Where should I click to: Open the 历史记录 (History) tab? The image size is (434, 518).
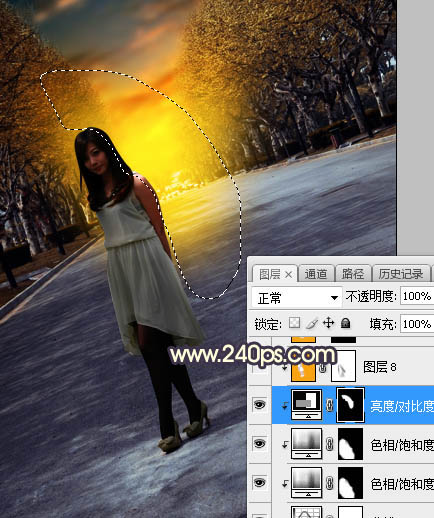coord(401,274)
